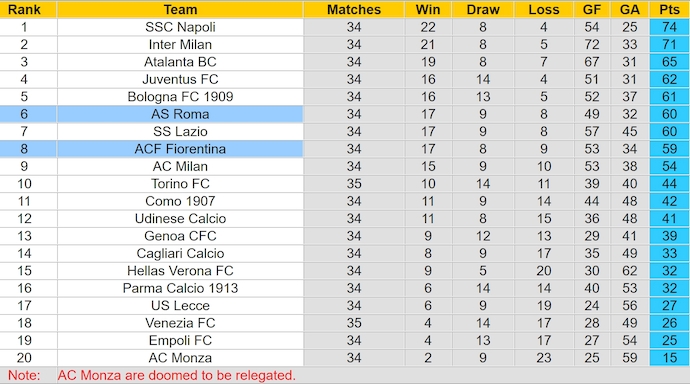Select the Team column header
690x384 pixels.
[x=180, y=9]
